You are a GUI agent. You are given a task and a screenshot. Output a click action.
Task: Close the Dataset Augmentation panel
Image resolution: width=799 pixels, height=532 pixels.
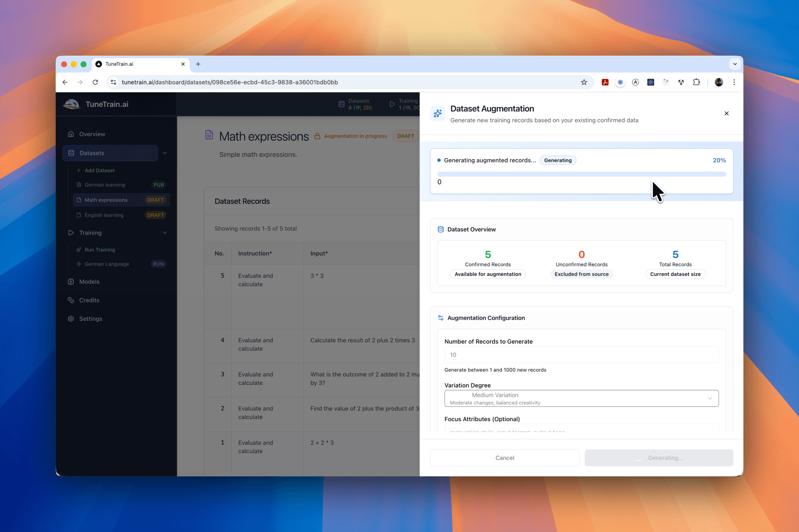click(x=726, y=113)
